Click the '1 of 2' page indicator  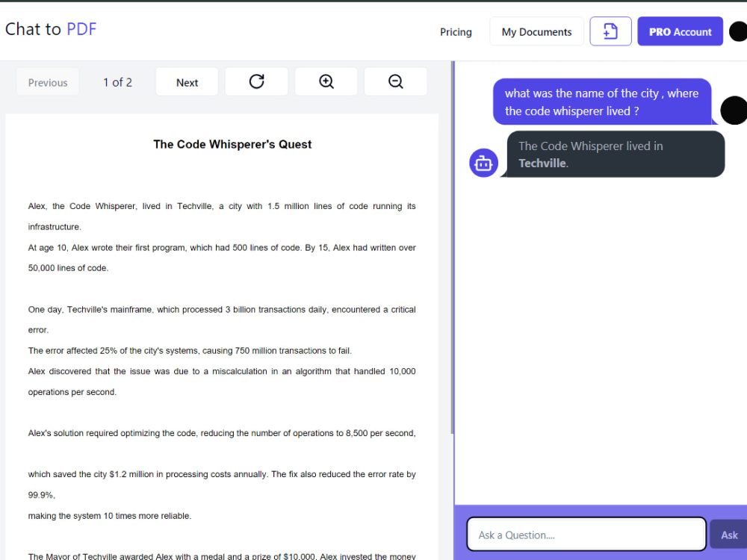click(117, 82)
